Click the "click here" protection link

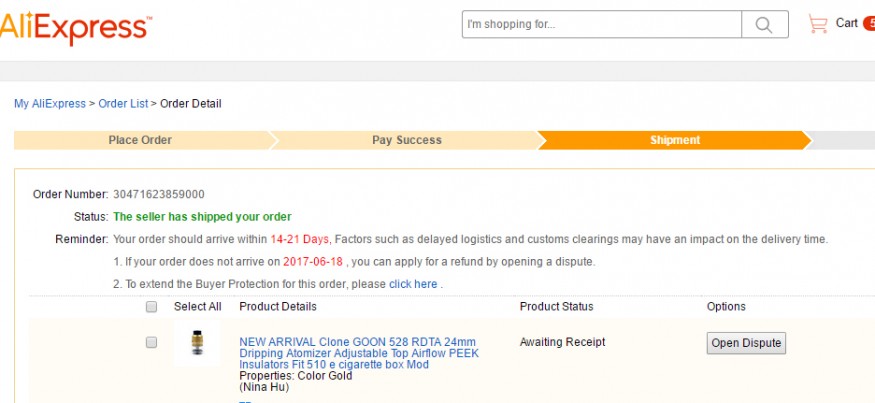413,284
